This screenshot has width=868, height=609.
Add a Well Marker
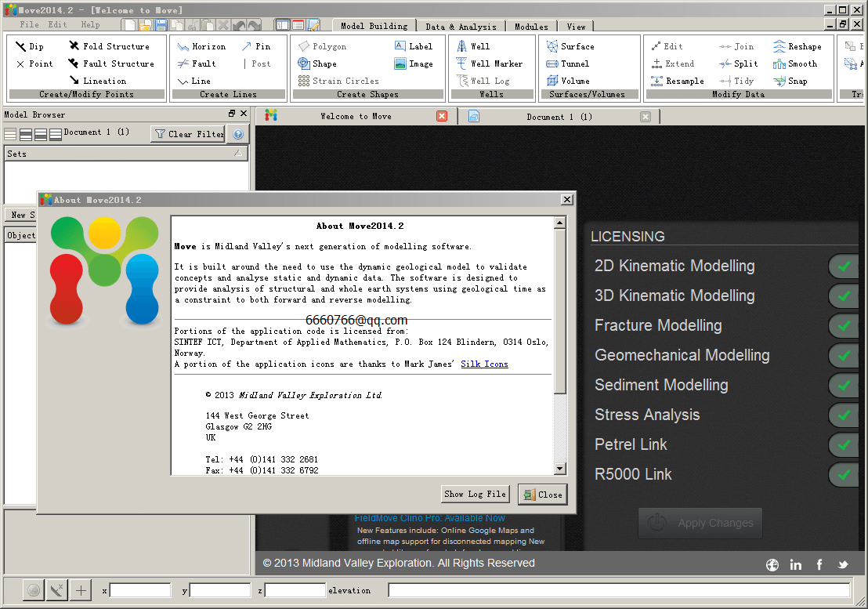490,63
